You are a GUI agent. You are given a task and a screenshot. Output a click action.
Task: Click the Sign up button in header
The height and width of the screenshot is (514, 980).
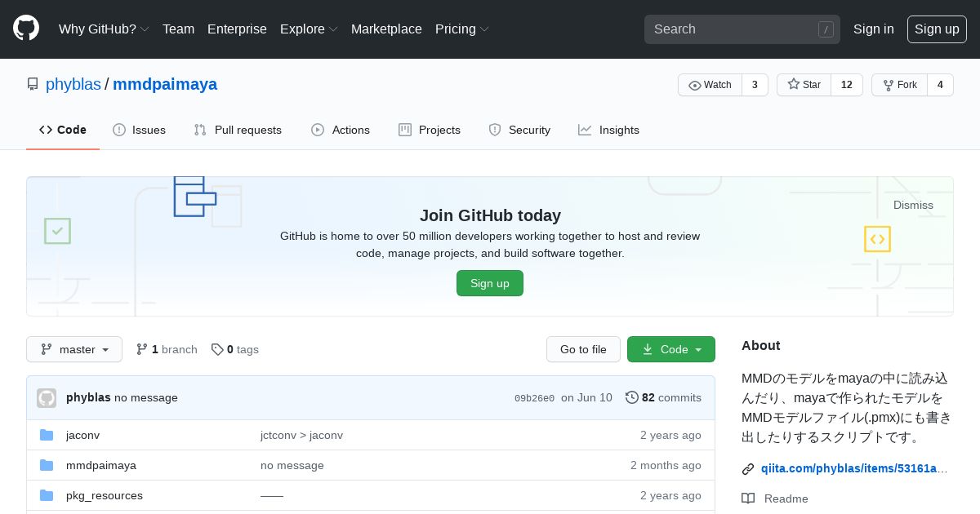[x=937, y=29]
